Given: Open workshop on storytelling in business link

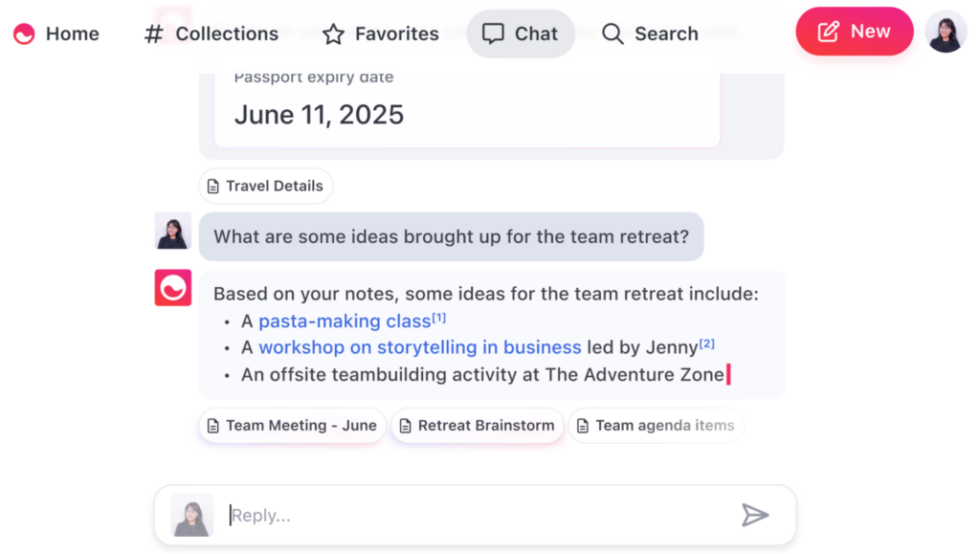Looking at the screenshot, I should coord(420,347).
